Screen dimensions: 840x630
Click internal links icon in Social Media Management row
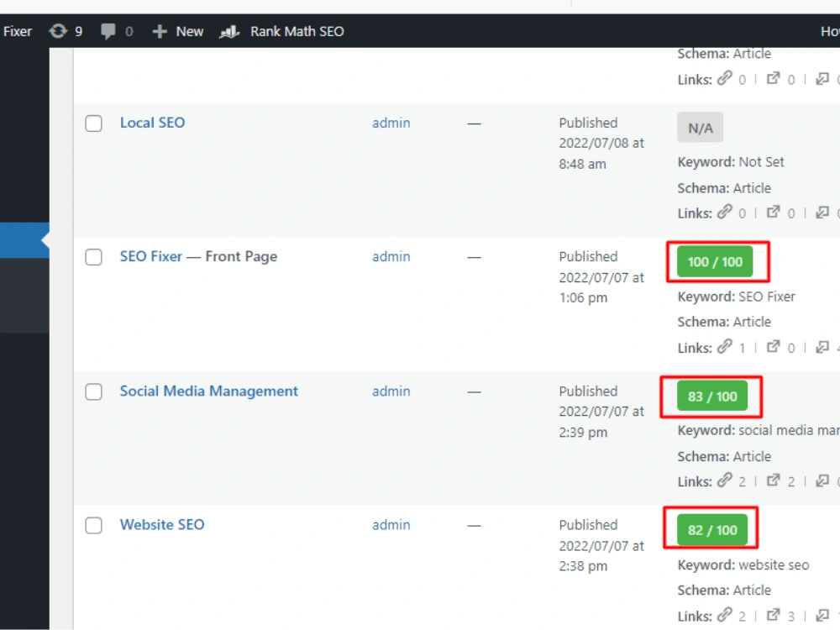pyautogui.click(x=725, y=480)
